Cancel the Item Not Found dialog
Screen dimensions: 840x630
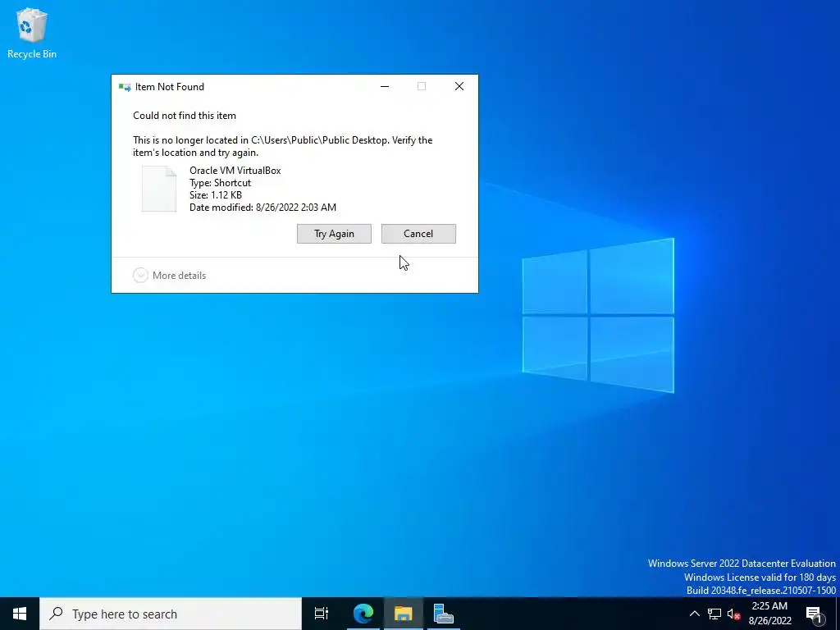418,234
